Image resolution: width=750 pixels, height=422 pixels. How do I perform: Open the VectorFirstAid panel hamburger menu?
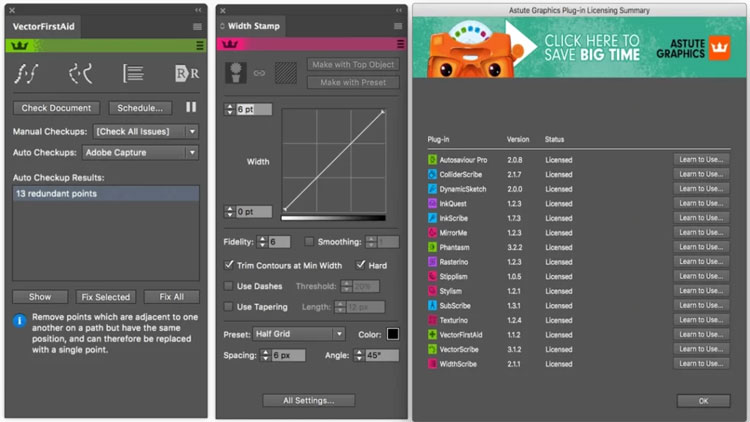(x=197, y=27)
